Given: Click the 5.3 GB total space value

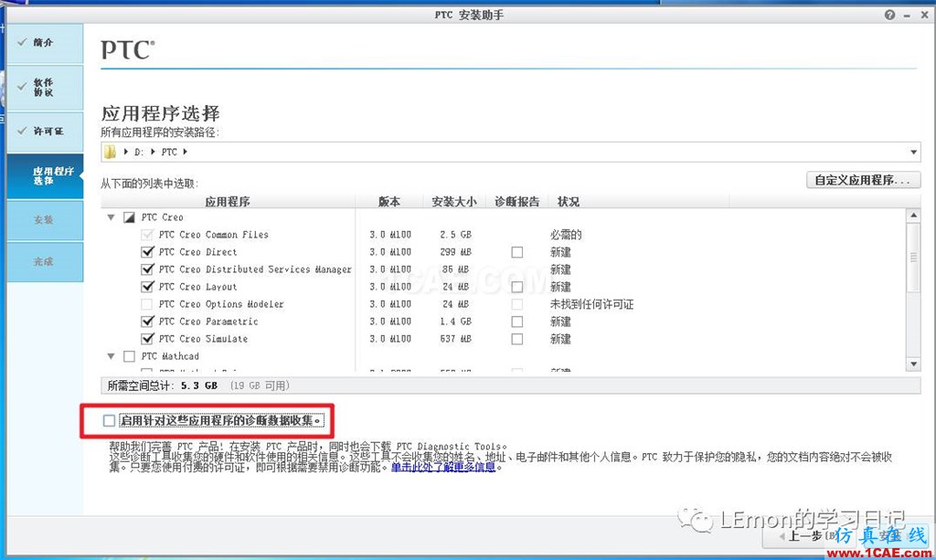Looking at the screenshot, I should 198,386.
